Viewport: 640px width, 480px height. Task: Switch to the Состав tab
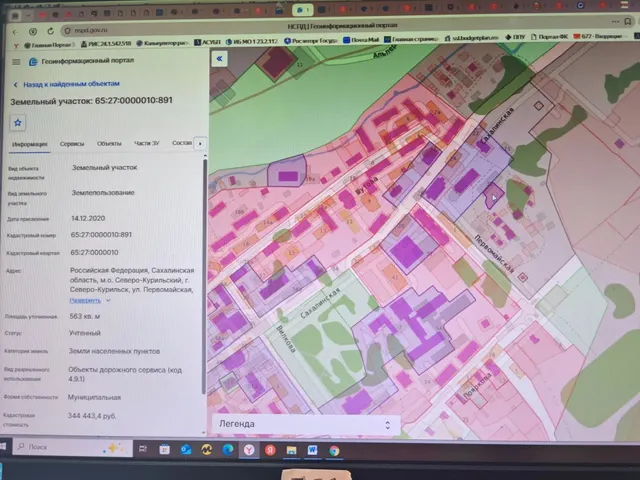pyautogui.click(x=182, y=143)
